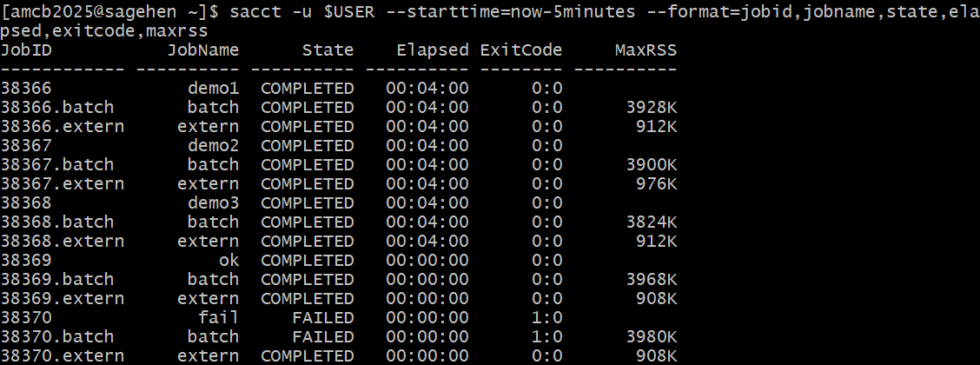Click COMPLETED state of job 38366 demo1
The image size is (980, 365).
tap(307, 89)
